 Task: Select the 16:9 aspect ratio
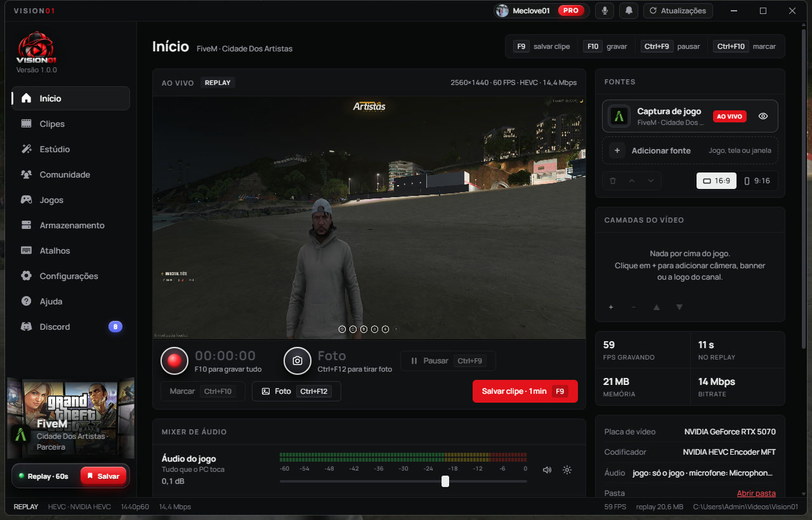click(716, 181)
